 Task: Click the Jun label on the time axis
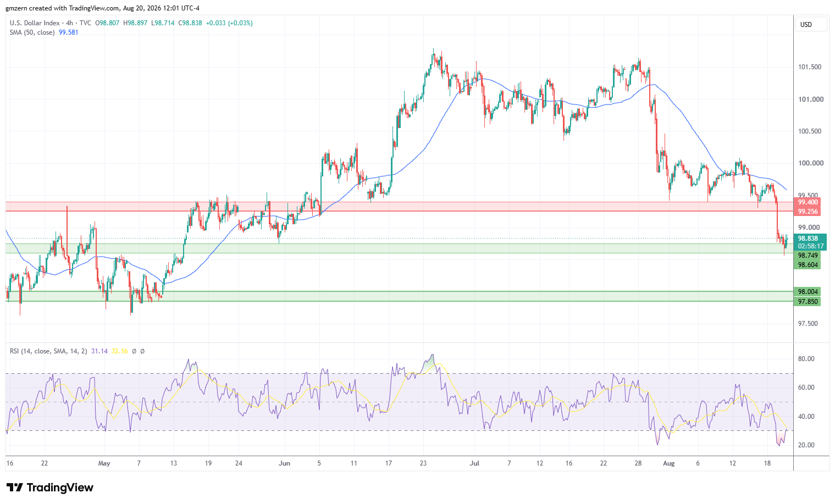click(284, 463)
